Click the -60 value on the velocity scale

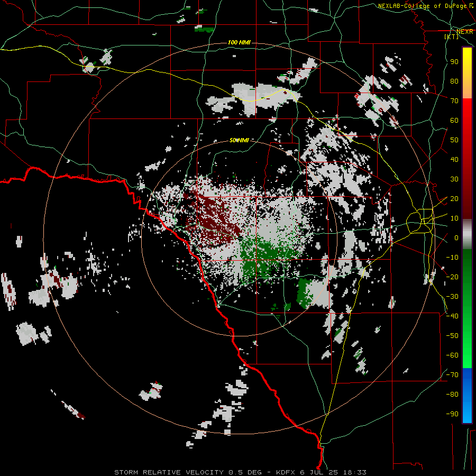(x=452, y=355)
